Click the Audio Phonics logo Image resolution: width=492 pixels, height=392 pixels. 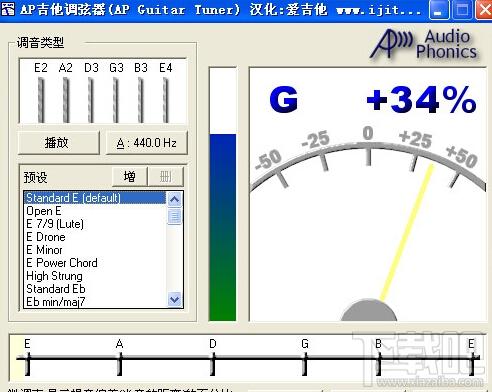[424, 44]
